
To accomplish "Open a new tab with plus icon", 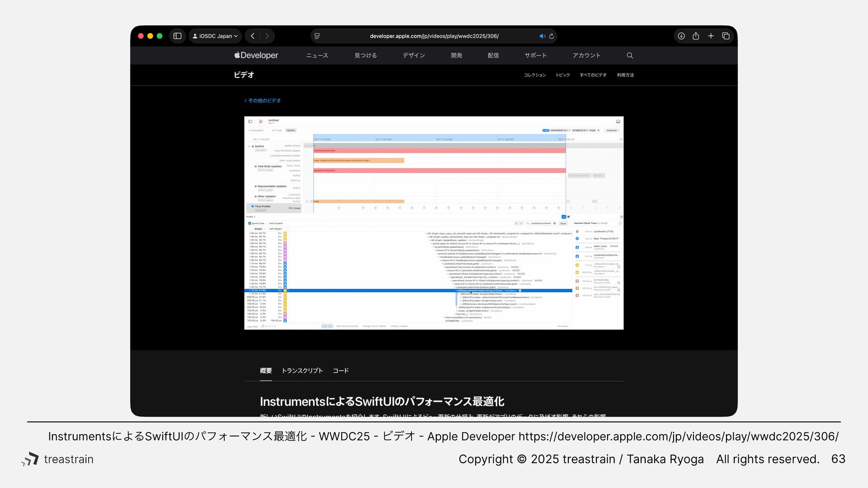I will (711, 36).
